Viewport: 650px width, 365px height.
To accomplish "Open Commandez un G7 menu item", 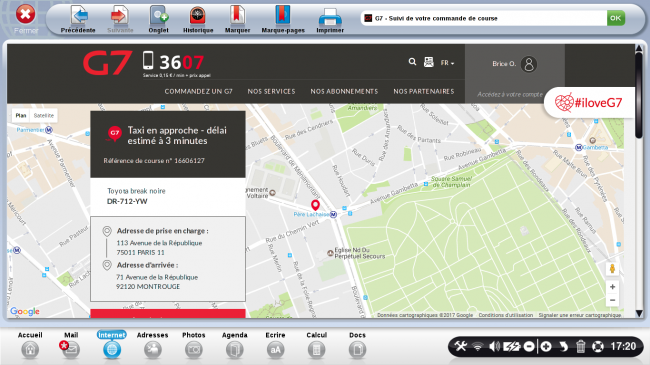I will [x=199, y=91].
